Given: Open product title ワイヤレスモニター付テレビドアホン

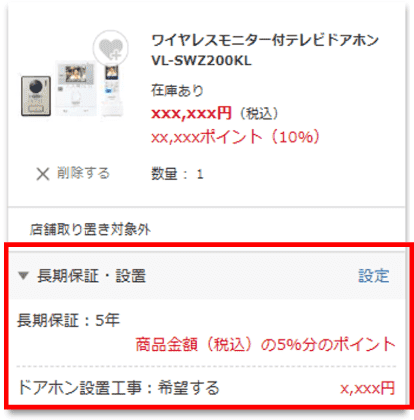Looking at the screenshot, I should click(265, 41).
